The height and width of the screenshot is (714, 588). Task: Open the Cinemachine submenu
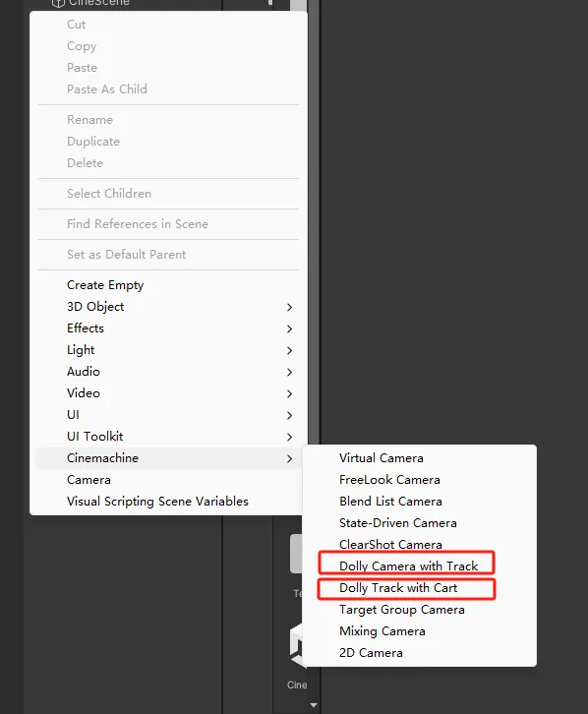pos(168,458)
